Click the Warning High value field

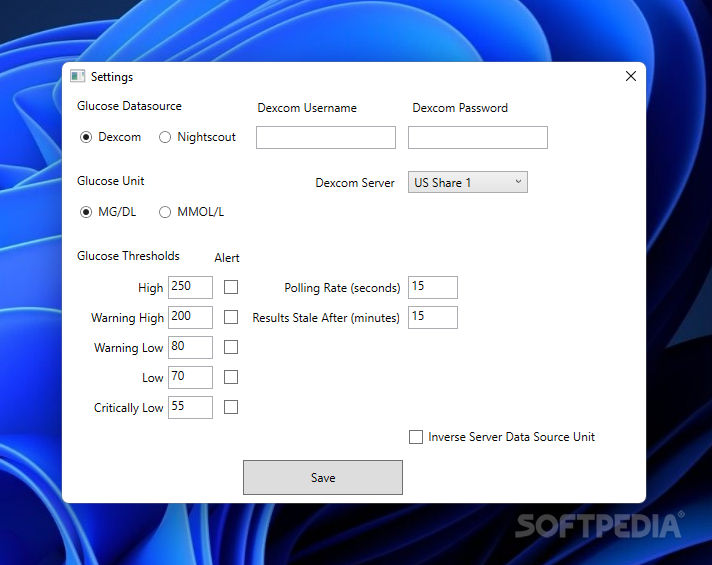(x=190, y=317)
